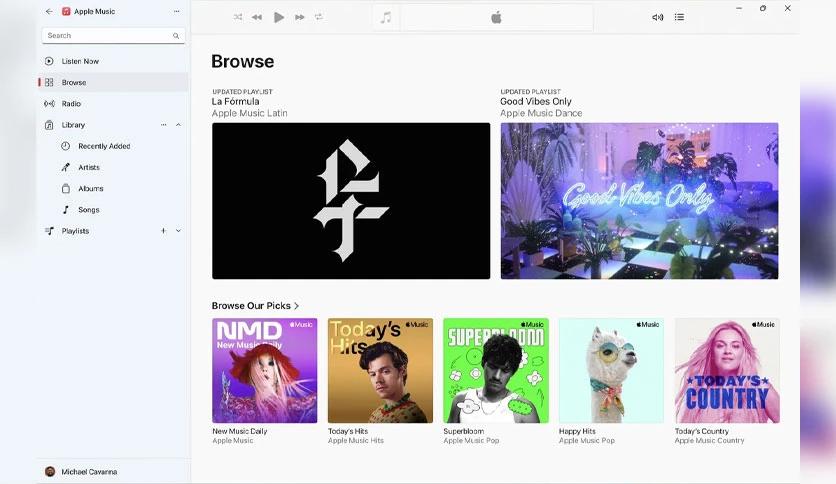Open Library's three-dot options
The height and width of the screenshot is (484, 836).
coord(164,125)
